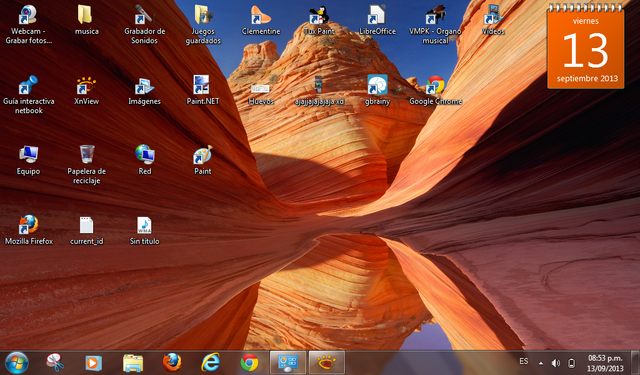The height and width of the screenshot is (375, 640).
Task: Open Windows Explorer from taskbar
Action: pos(133,363)
